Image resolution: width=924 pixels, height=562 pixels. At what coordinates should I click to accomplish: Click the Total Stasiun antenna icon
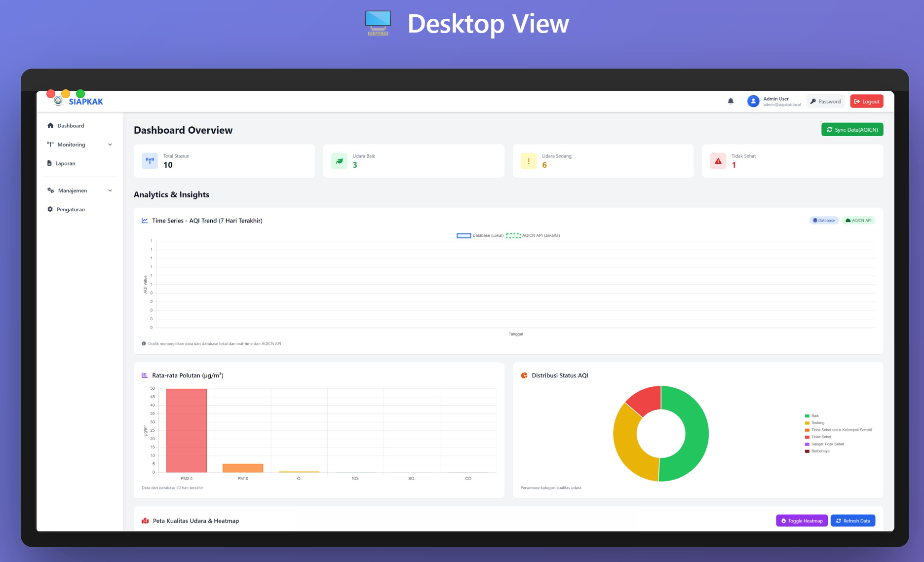[x=150, y=161]
